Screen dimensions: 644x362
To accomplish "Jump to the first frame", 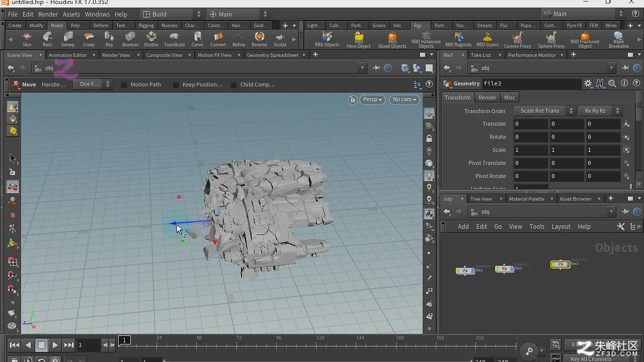I will point(15,345).
